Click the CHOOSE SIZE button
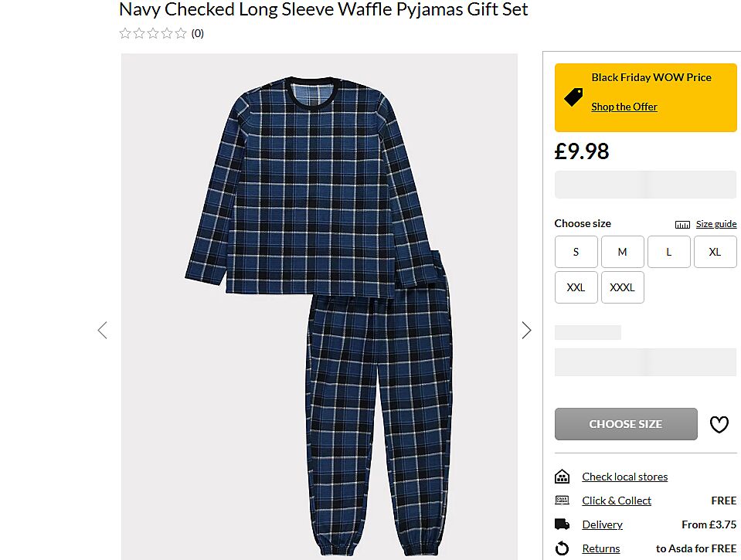 (x=626, y=424)
